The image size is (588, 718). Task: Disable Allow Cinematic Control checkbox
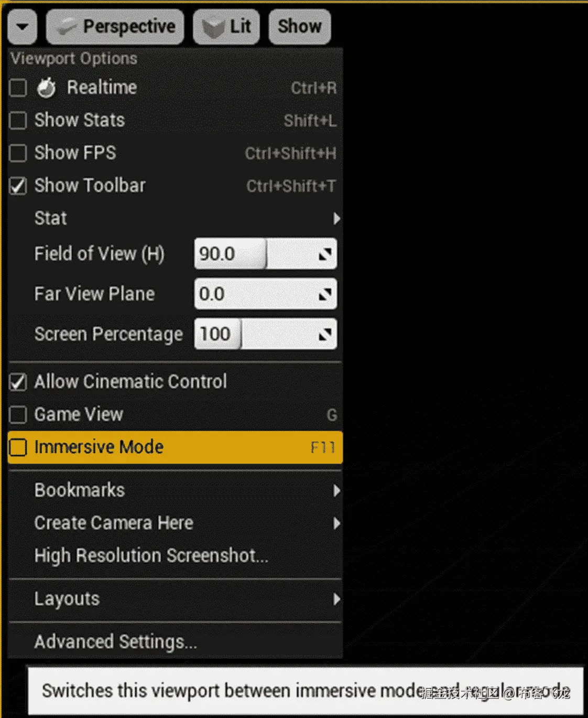click(x=18, y=382)
